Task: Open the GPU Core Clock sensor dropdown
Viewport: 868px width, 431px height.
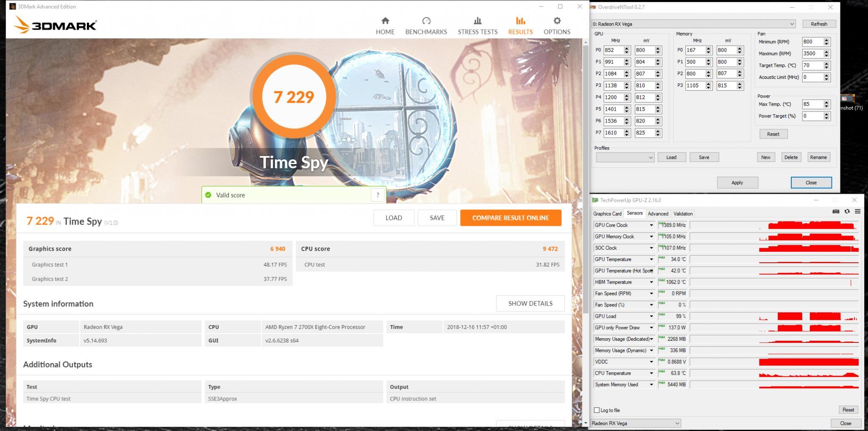Action: 651,225
